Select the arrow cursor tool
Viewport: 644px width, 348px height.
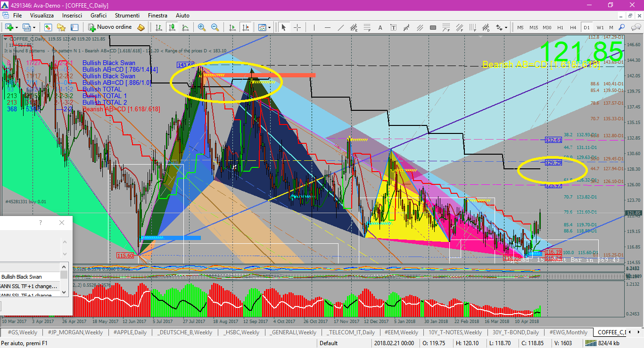[284, 27]
